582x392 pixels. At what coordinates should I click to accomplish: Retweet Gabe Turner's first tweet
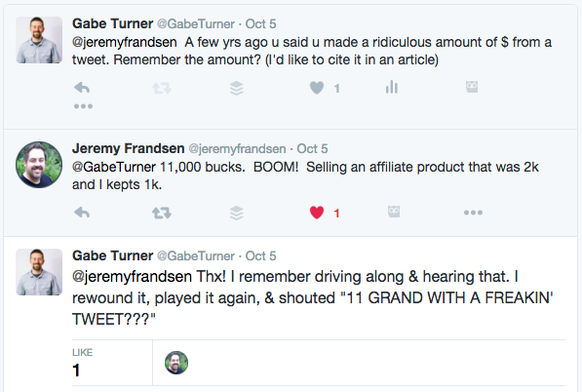162,89
